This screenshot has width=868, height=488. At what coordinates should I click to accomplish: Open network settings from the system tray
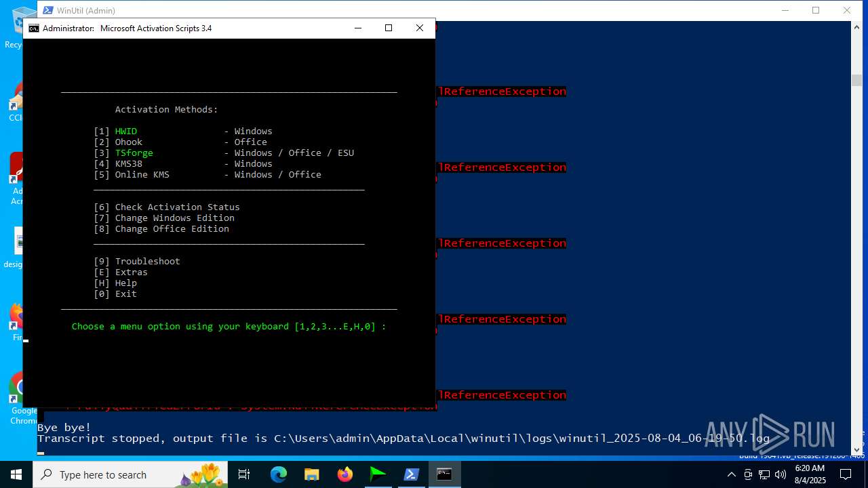point(764,474)
